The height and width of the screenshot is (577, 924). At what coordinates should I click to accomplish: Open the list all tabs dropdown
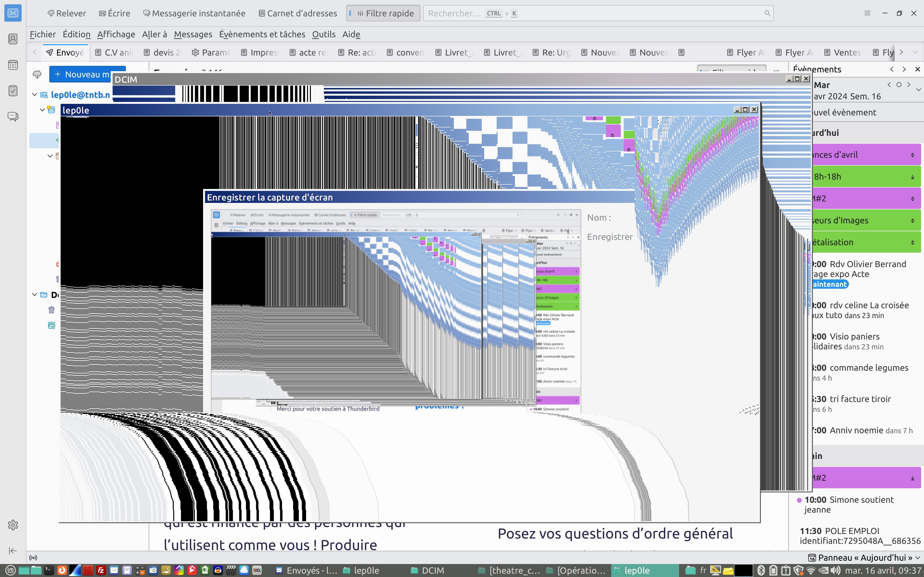point(915,52)
